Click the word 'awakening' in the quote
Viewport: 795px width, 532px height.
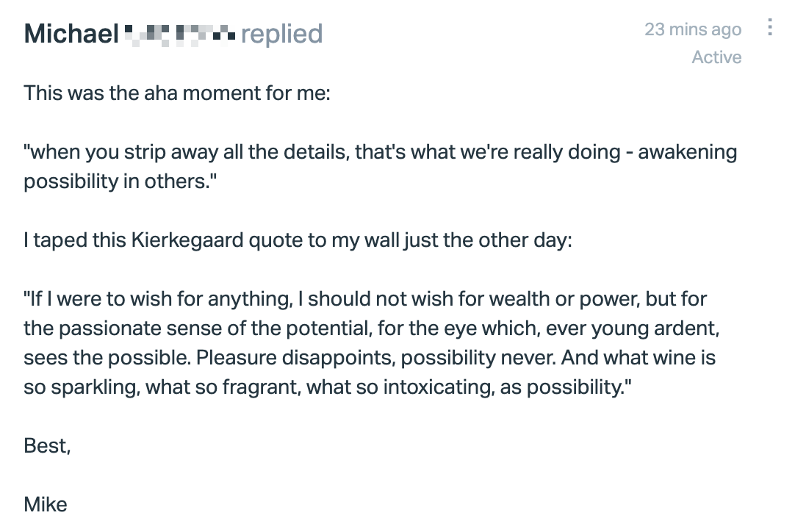(x=687, y=152)
